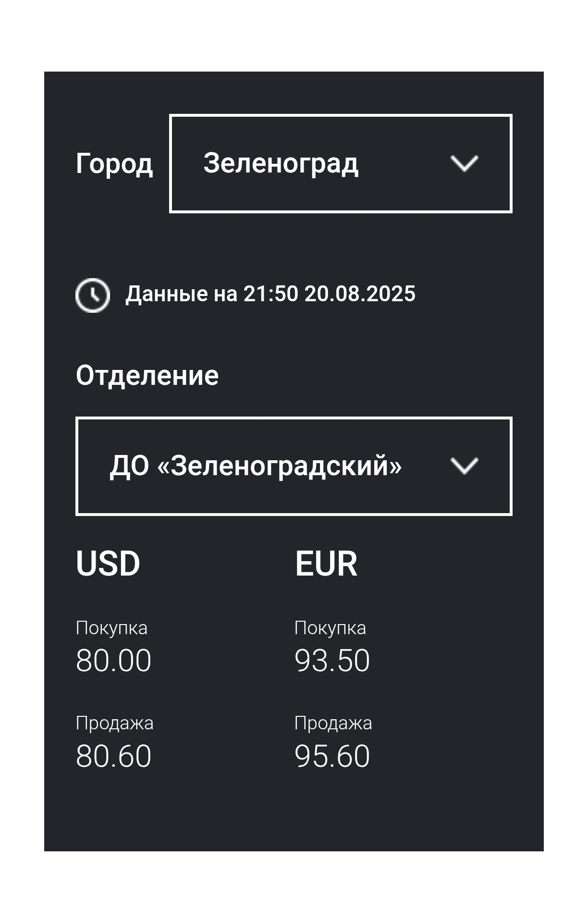Click the words Данные на
The width and height of the screenshot is (588, 897).
(181, 294)
